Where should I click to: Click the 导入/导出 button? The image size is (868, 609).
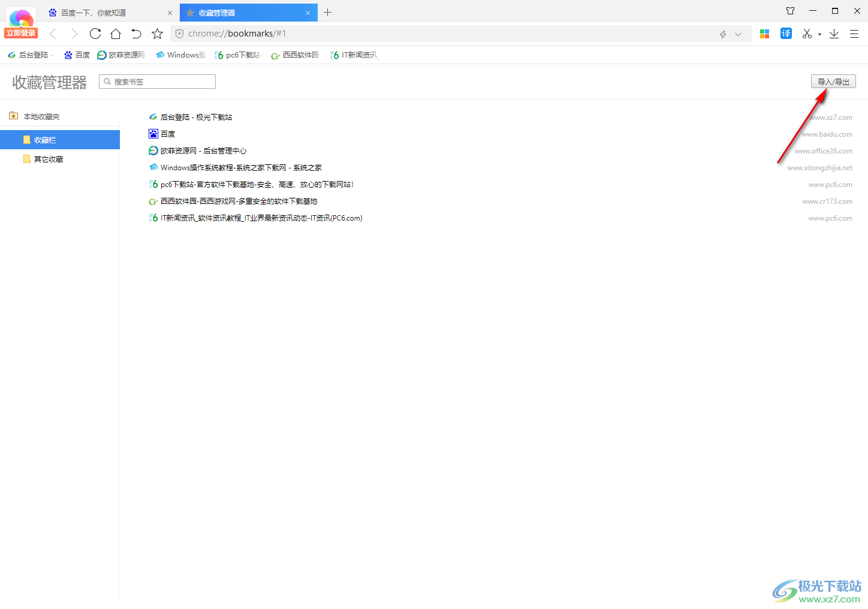[833, 82]
